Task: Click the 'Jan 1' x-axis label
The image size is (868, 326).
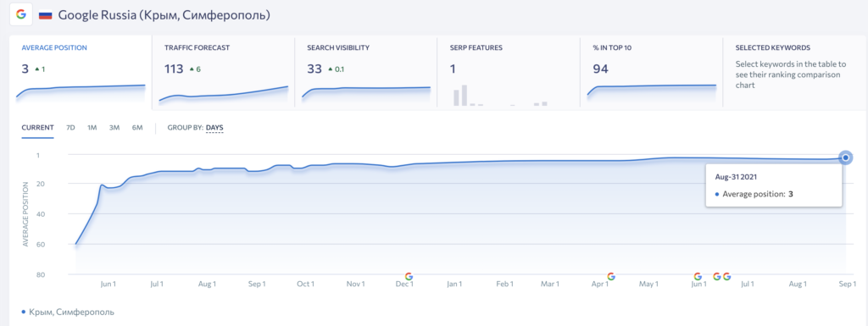Action: pos(454,284)
